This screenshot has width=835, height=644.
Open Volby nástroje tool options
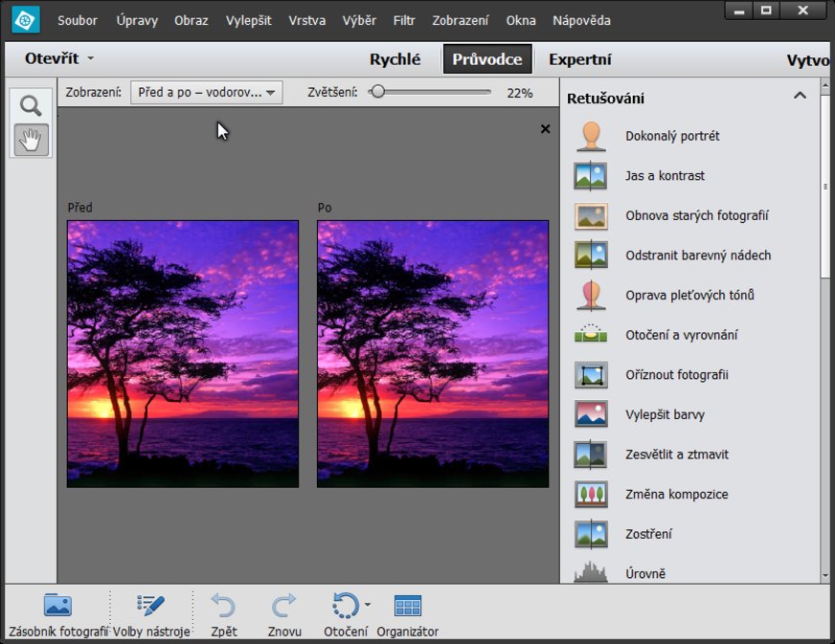click(x=150, y=606)
